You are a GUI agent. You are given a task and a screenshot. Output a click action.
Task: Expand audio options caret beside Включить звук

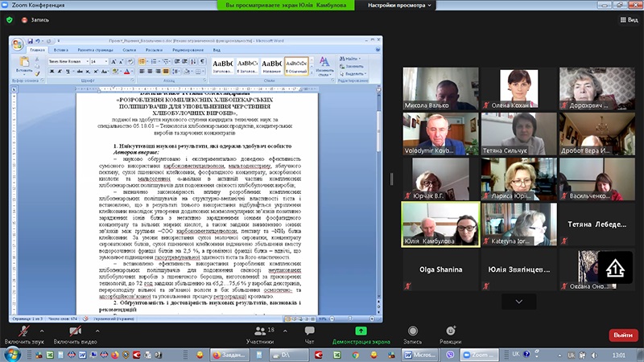42,331
